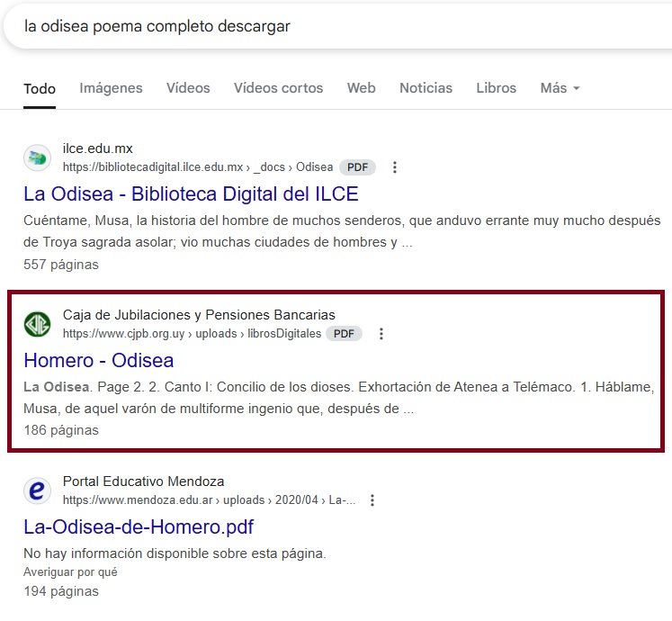Open more options for ilce.edu.mx result
Viewport: 672px width, 621px height.
click(x=395, y=167)
